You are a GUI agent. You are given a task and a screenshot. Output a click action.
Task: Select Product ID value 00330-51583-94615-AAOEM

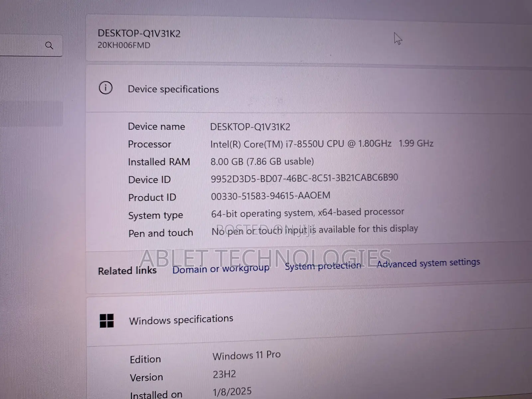(271, 196)
